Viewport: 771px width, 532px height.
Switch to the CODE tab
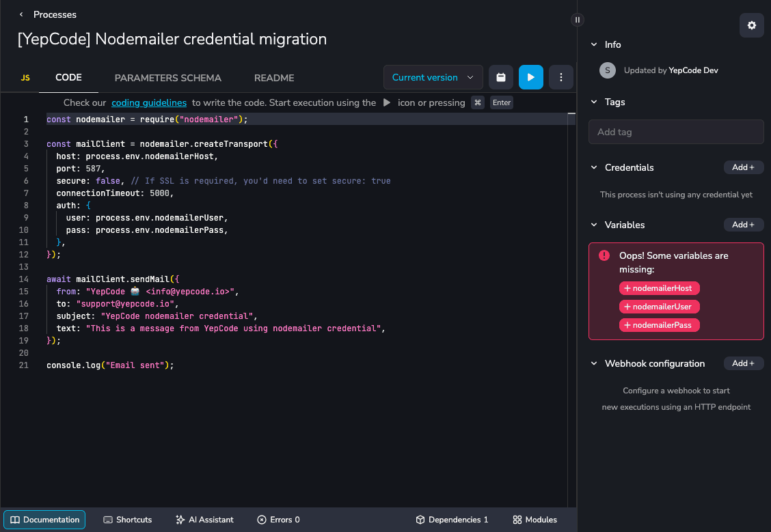68,78
